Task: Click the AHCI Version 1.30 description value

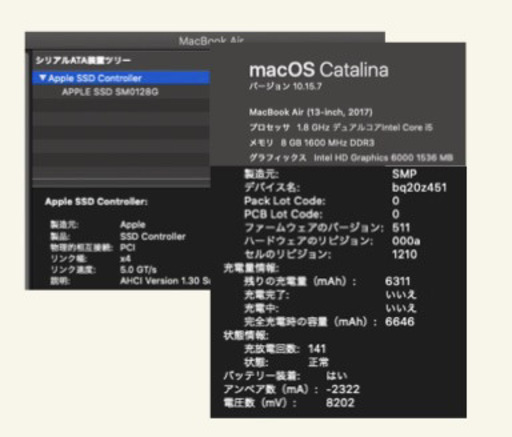Action: (165, 281)
